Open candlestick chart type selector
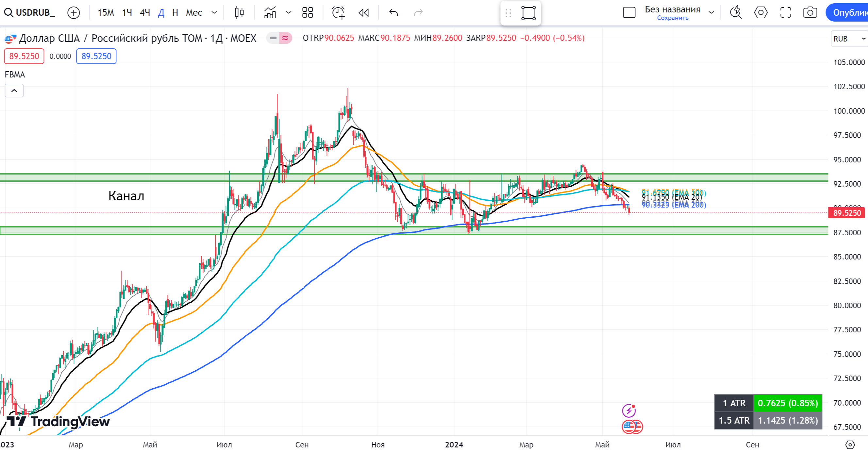 239,13
